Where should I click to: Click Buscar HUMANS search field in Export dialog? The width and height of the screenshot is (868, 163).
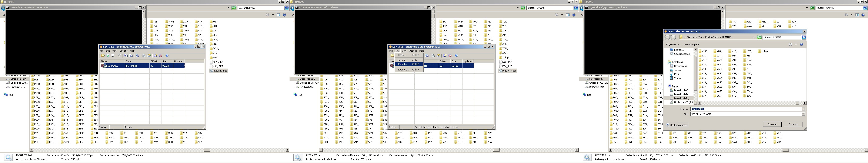[782, 37]
